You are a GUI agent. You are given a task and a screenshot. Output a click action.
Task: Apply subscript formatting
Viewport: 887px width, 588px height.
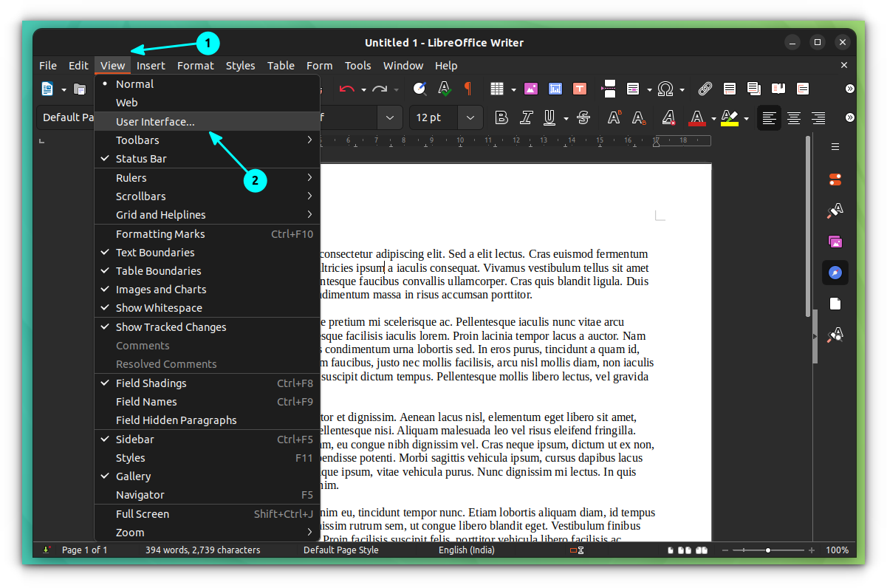point(639,117)
